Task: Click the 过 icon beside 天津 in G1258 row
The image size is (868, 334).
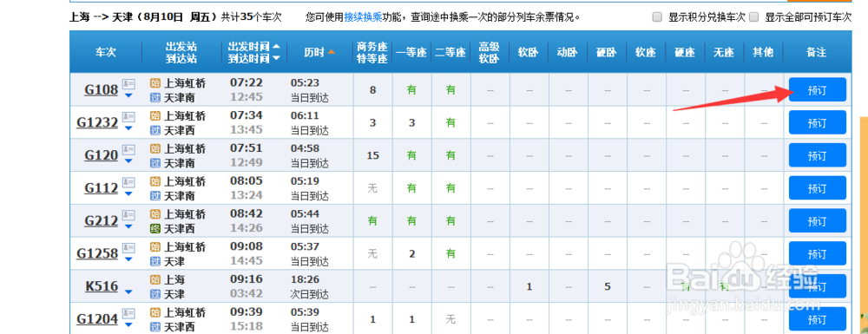Action: (x=155, y=261)
